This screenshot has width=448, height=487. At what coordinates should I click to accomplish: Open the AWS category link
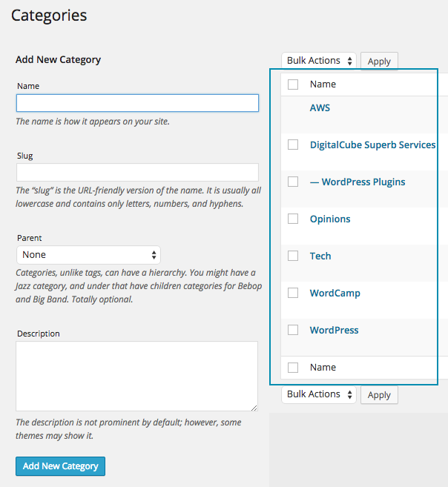coord(320,107)
